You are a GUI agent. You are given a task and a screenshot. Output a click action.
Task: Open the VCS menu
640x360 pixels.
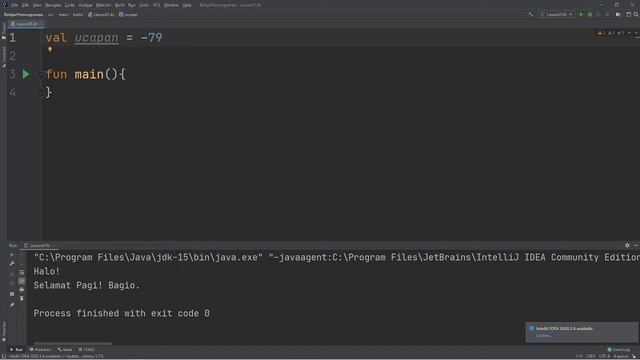[156, 5]
